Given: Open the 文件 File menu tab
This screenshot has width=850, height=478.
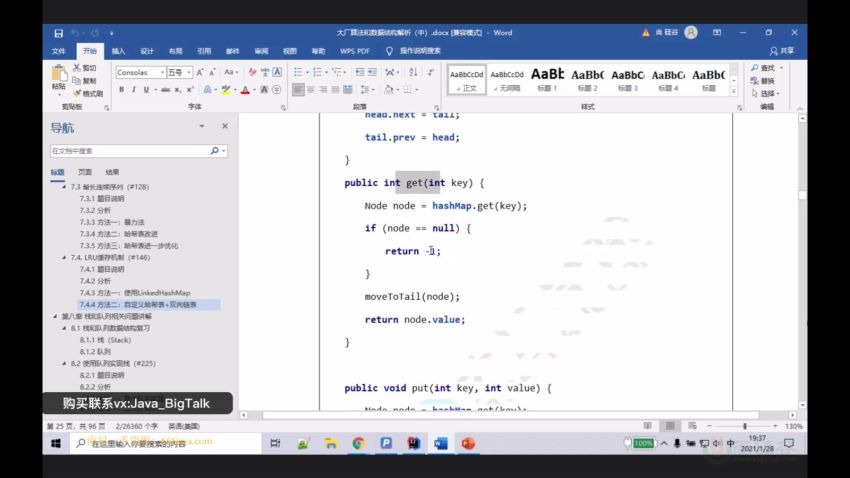Looking at the screenshot, I should [59, 51].
